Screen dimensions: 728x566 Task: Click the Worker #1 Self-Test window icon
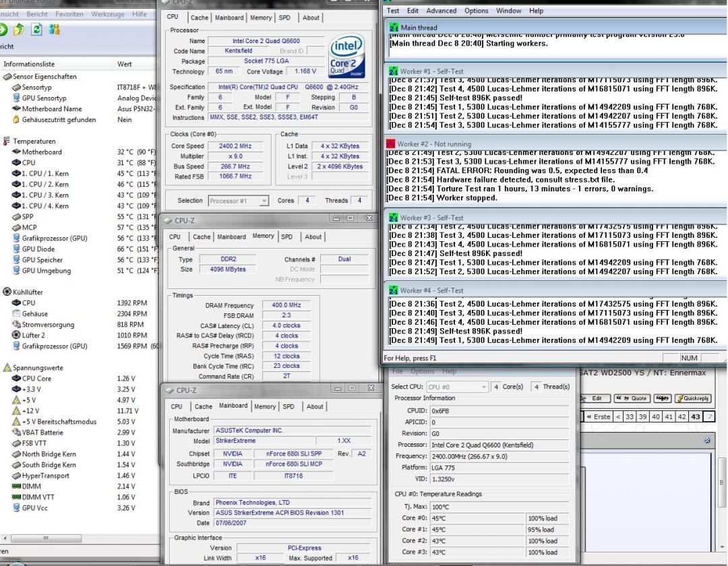click(x=393, y=71)
